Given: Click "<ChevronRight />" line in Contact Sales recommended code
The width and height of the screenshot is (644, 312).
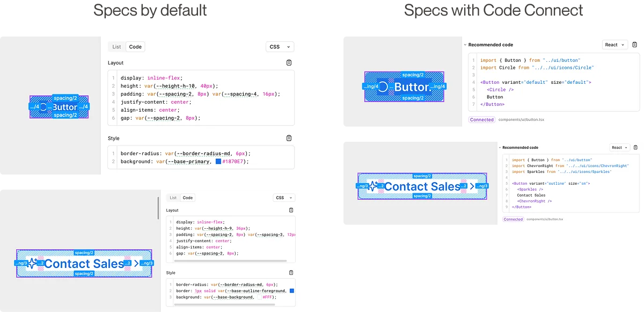Looking at the screenshot, I should (535, 201).
